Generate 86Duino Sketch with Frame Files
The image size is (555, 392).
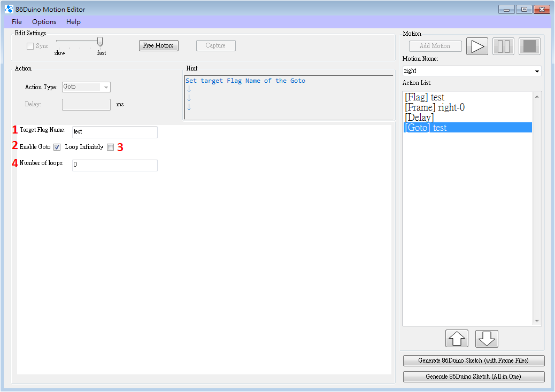pos(474,360)
